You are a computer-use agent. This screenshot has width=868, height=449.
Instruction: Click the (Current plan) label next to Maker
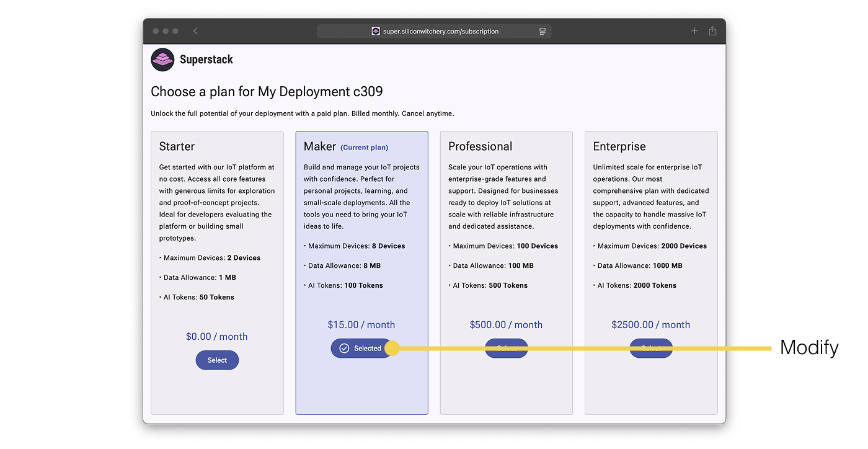[x=364, y=148]
